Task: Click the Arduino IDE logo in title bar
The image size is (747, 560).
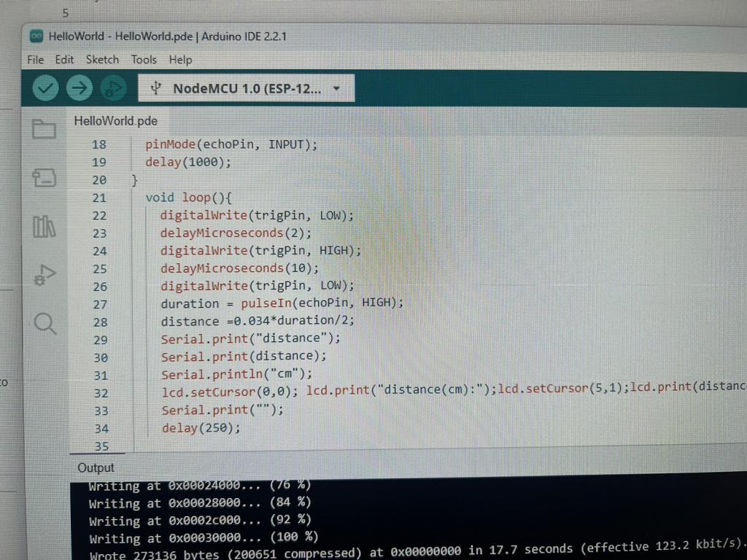Action: (36, 36)
